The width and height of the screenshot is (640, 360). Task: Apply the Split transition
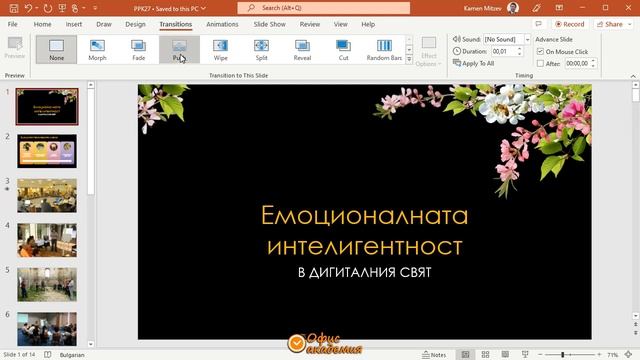tap(261, 49)
